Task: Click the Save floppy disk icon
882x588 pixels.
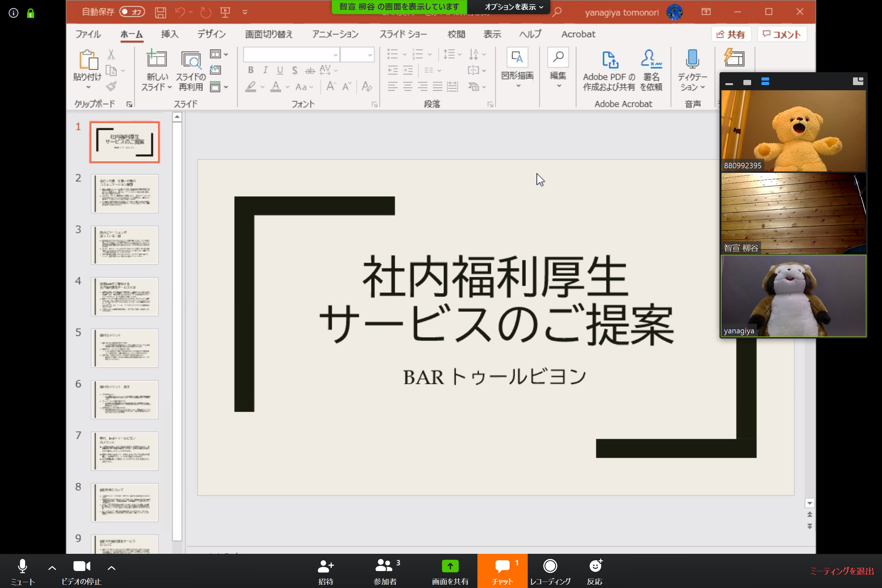Action: (x=161, y=12)
